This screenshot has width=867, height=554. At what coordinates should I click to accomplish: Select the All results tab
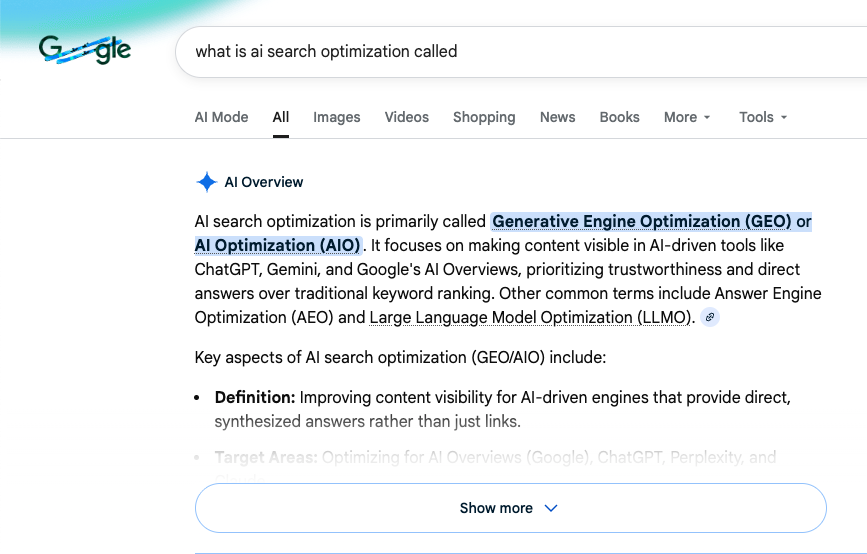click(281, 117)
